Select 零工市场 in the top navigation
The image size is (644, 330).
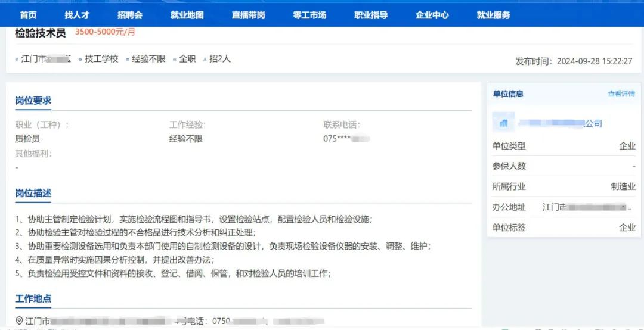click(x=309, y=15)
